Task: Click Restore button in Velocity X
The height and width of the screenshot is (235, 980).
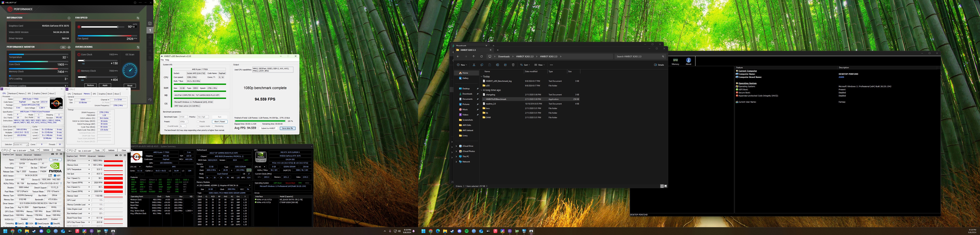Action: pos(90,85)
